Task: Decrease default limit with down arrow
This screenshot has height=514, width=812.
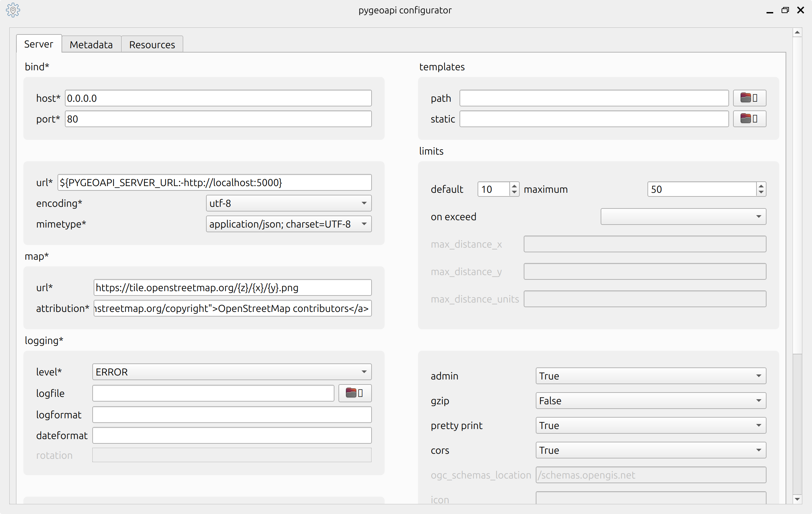Action: point(514,192)
